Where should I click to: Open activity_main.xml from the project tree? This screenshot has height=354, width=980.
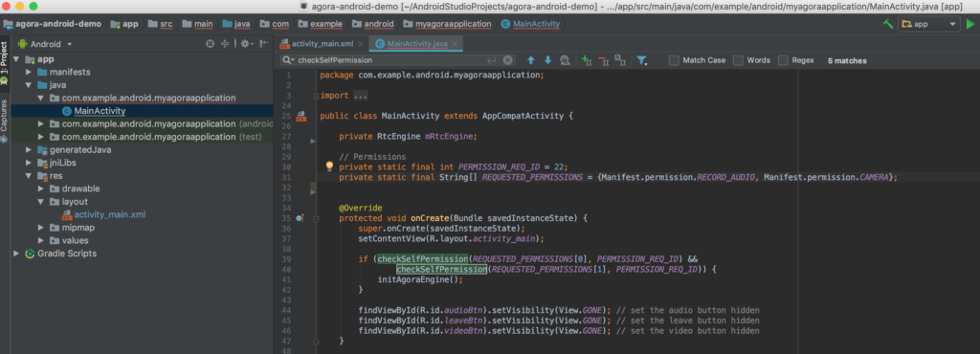[110, 214]
